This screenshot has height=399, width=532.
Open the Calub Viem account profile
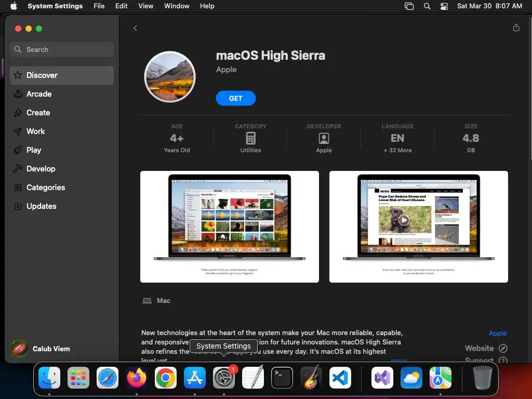pos(41,349)
